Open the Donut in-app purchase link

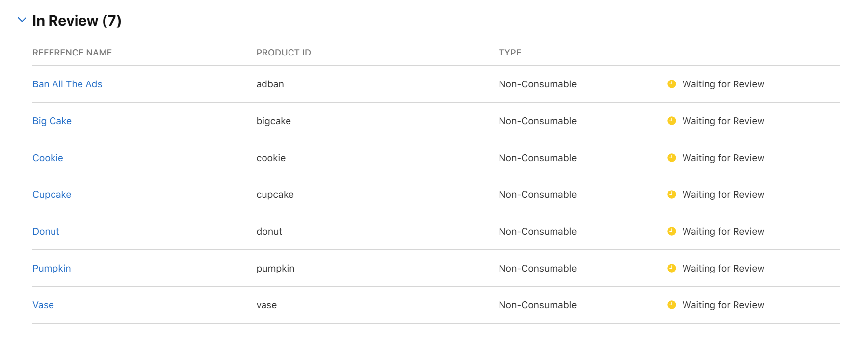tap(46, 231)
